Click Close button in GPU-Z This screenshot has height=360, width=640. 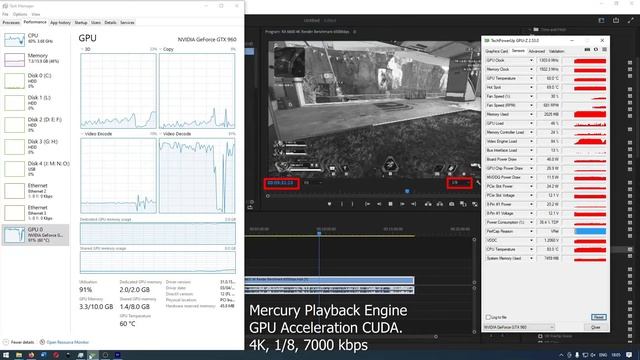[x=596, y=327]
